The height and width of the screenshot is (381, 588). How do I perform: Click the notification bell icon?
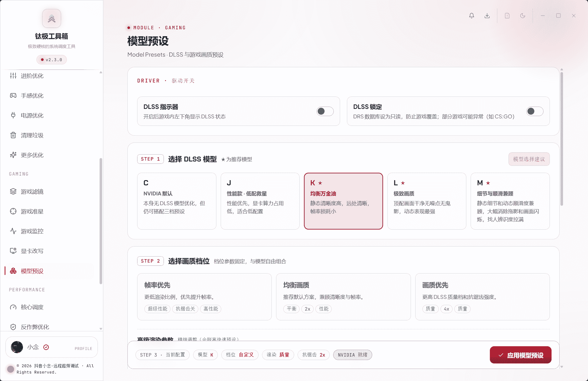471,16
